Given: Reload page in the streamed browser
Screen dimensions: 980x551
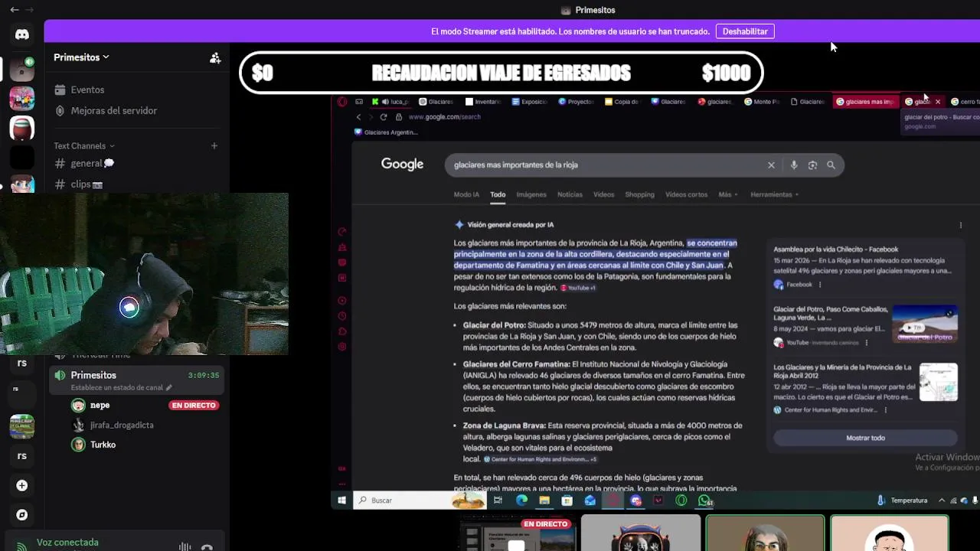Looking at the screenshot, I should (384, 117).
